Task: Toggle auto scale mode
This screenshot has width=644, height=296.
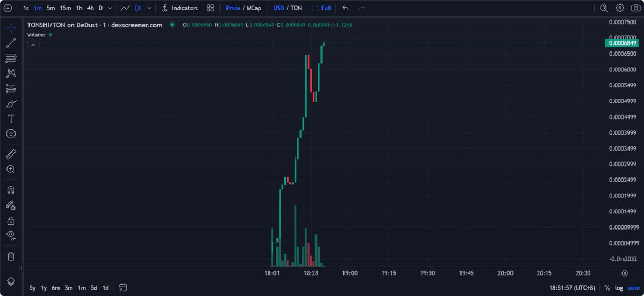Action: coord(634,288)
